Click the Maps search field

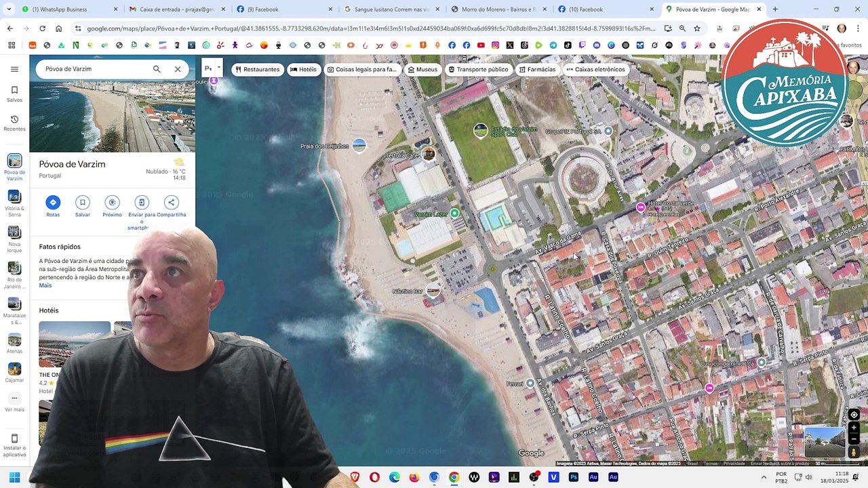tap(95, 69)
